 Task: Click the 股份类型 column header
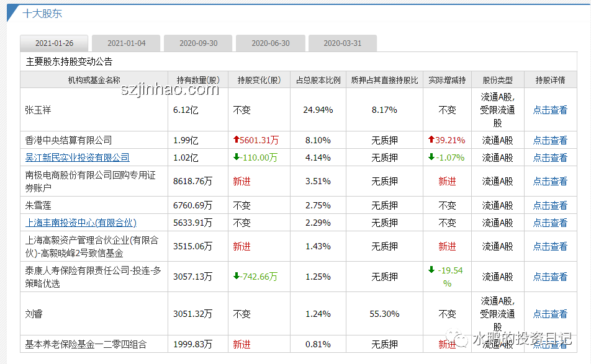[x=497, y=80]
